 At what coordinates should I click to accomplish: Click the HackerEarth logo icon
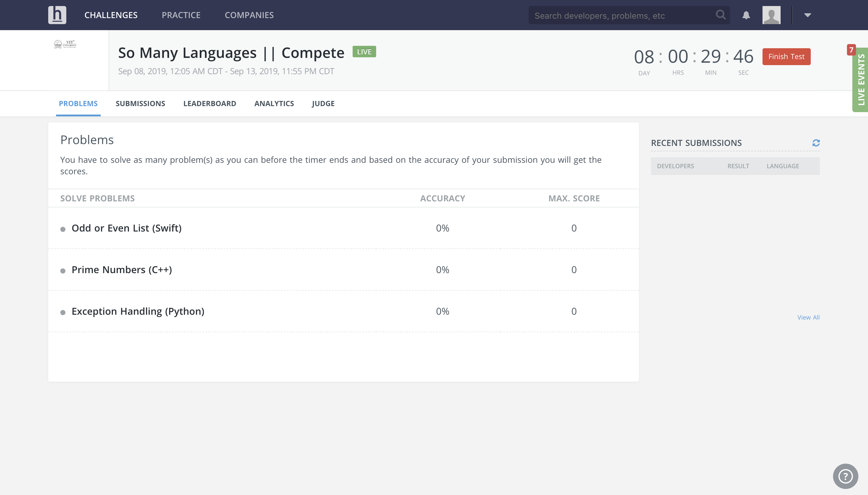pyautogui.click(x=57, y=15)
